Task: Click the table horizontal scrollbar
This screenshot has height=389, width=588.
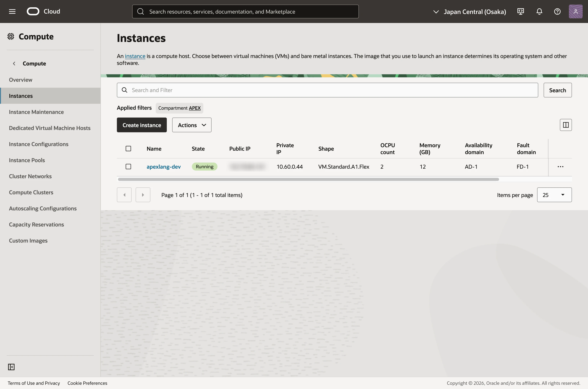Action: [x=308, y=179]
